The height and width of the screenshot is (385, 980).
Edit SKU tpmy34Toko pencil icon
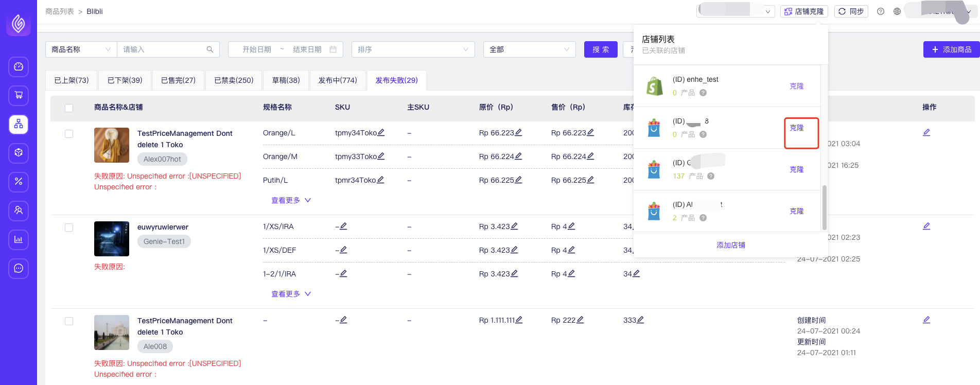pyautogui.click(x=381, y=133)
